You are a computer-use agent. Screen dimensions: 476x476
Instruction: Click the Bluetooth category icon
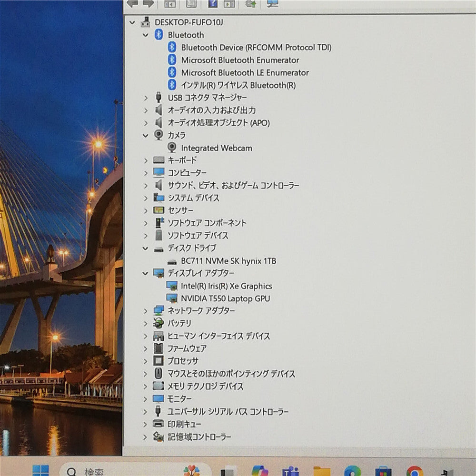pyautogui.click(x=159, y=35)
